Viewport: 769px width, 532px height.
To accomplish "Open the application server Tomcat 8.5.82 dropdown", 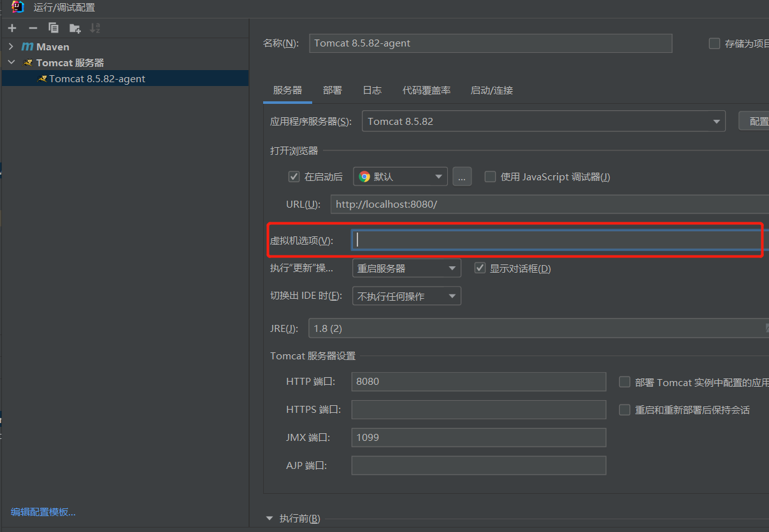I will coord(543,121).
